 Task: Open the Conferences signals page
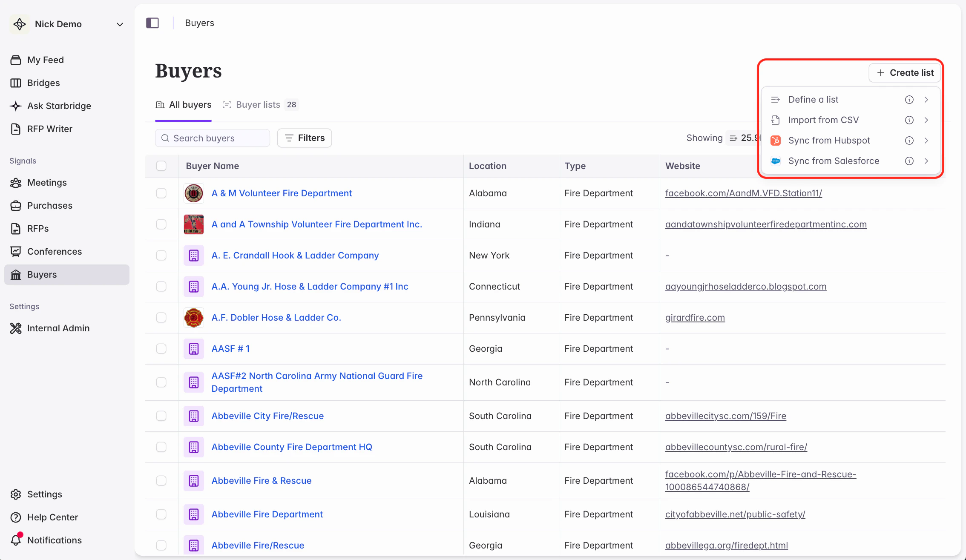point(54,252)
